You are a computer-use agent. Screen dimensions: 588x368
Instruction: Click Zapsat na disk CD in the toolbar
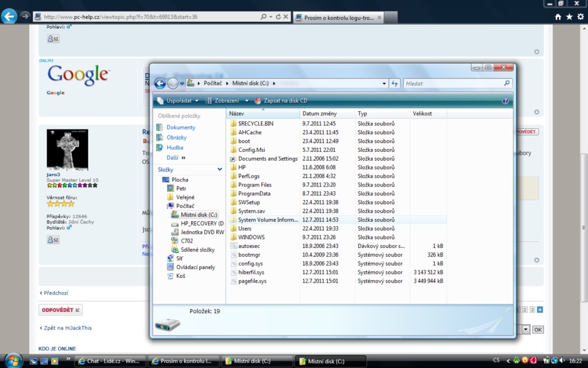coord(281,101)
